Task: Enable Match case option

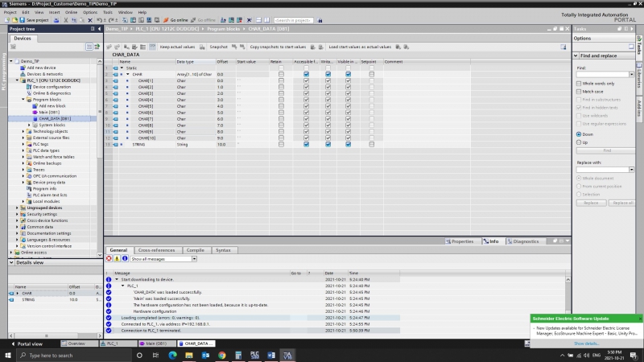Action: 579,92
